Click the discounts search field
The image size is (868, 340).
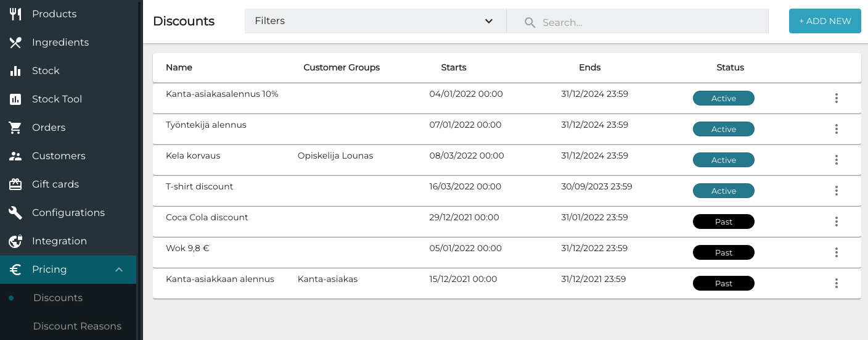(647, 22)
